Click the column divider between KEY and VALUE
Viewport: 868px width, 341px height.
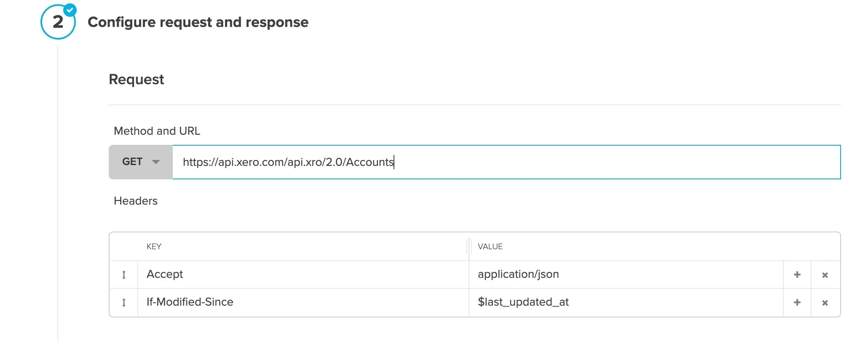click(x=469, y=246)
